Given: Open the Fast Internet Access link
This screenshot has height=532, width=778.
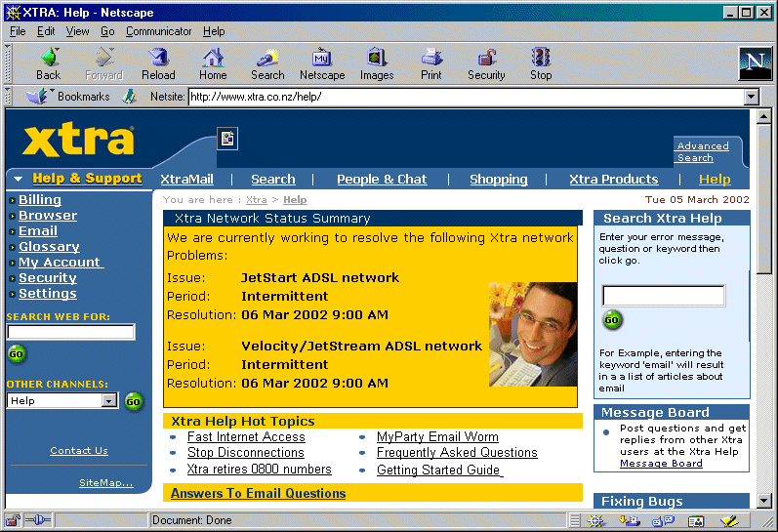Looking at the screenshot, I should [246, 437].
